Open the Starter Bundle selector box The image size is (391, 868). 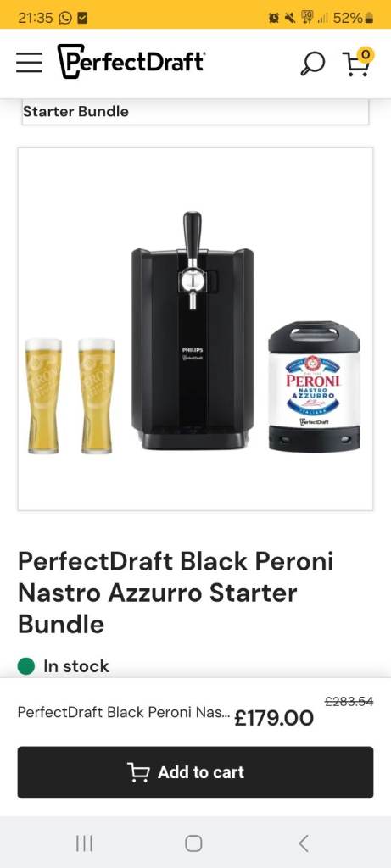click(195, 112)
